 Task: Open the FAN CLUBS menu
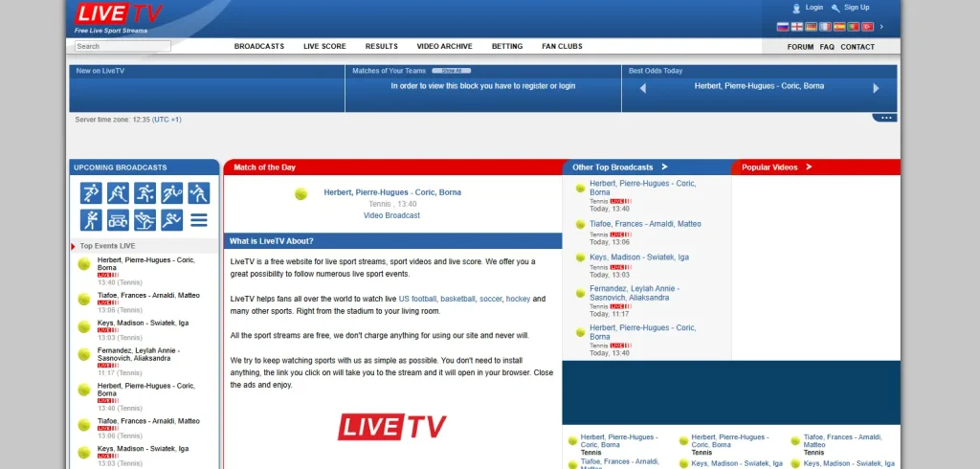pos(562,46)
